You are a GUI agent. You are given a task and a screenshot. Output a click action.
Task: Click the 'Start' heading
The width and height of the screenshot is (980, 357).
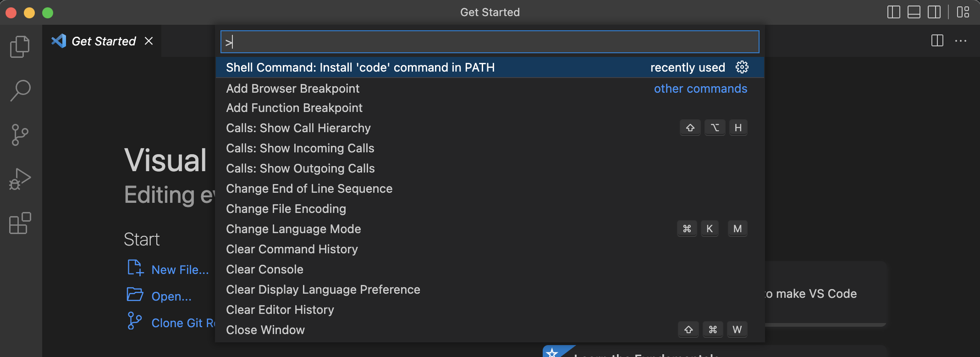142,240
